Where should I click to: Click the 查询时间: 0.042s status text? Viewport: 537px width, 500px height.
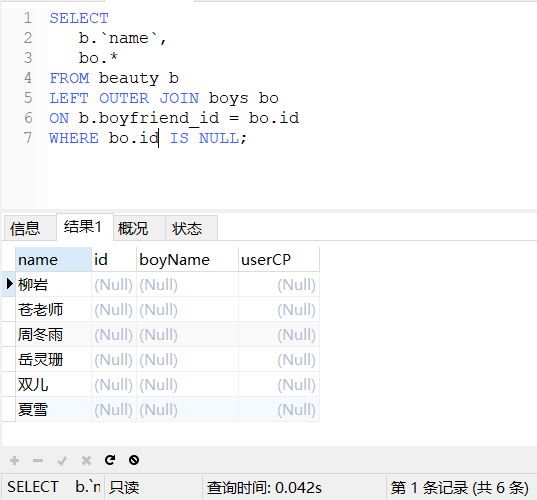click(264, 487)
